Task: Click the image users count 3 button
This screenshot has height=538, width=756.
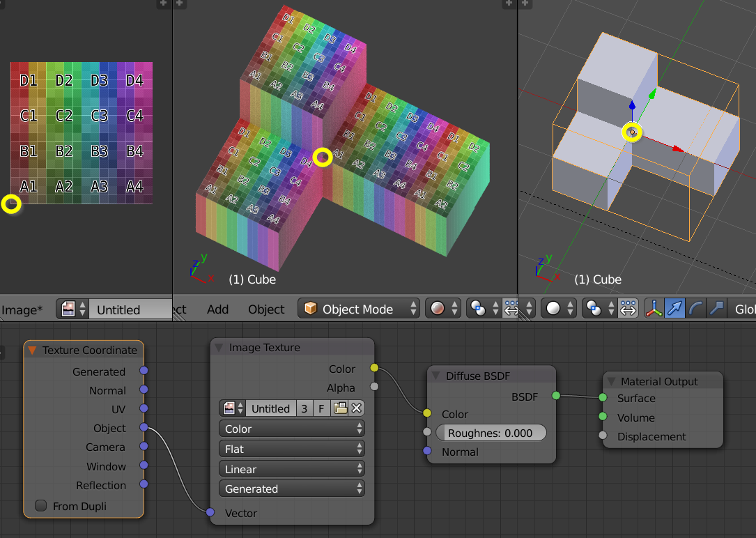Action: pyautogui.click(x=304, y=408)
